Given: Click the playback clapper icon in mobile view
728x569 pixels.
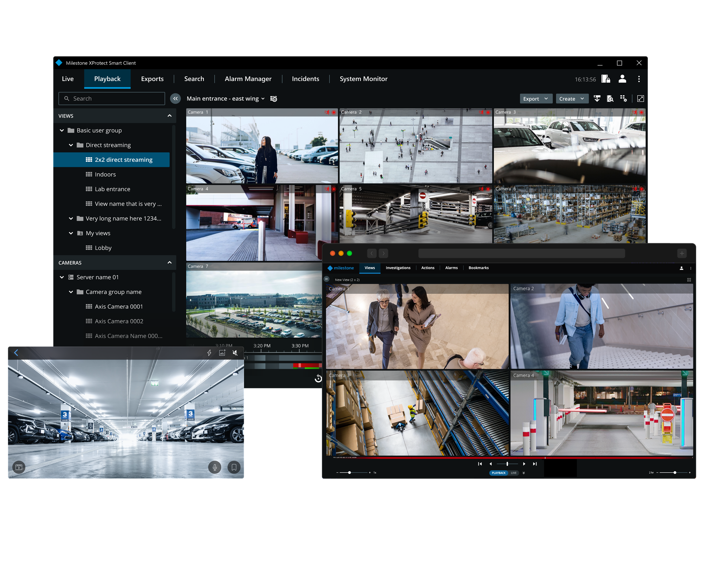Looking at the screenshot, I should pos(19,467).
